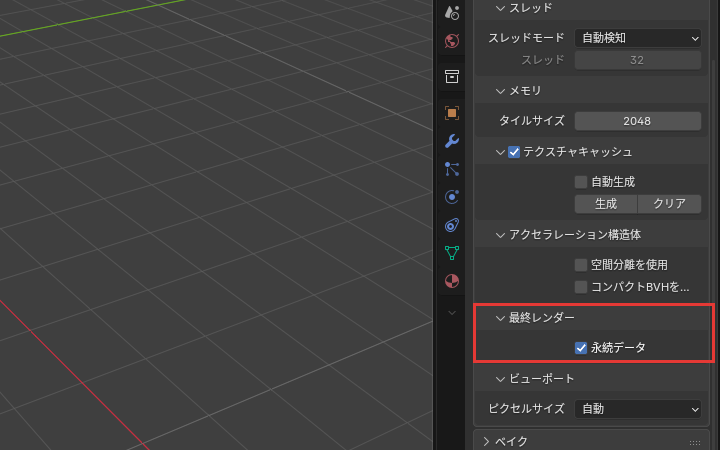Open the スレッドモード dropdown
Viewport: 720px width, 450px height.
pyautogui.click(x=638, y=38)
